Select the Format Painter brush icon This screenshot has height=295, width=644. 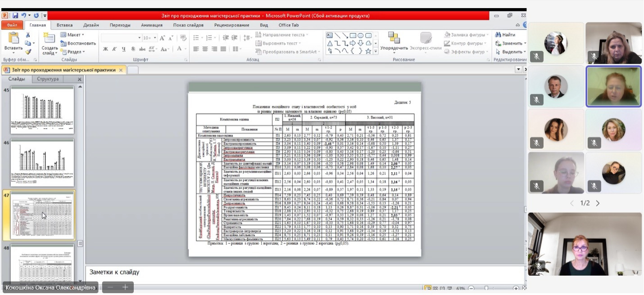click(28, 52)
